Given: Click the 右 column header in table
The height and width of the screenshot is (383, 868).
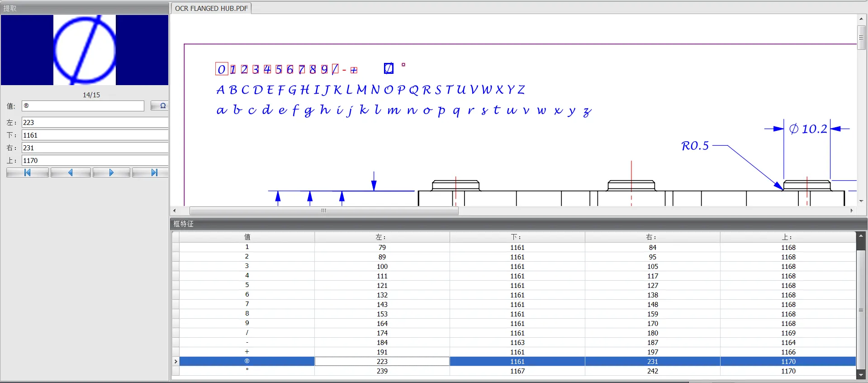Looking at the screenshot, I should (x=652, y=237).
